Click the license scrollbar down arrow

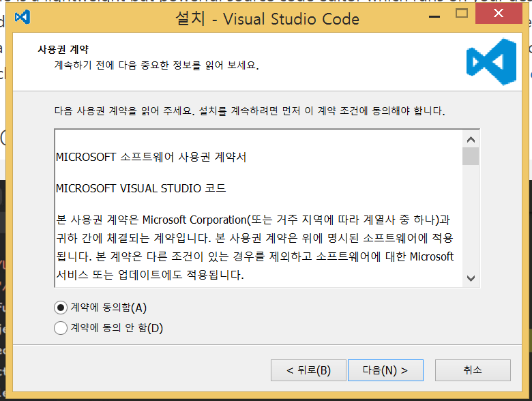tap(471, 278)
